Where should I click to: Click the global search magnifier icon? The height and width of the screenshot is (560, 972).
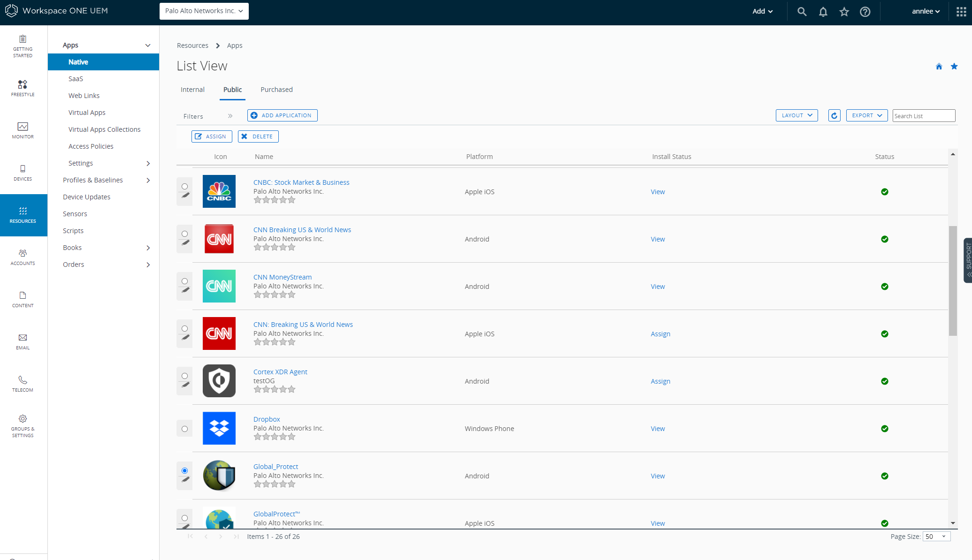pyautogui.click(x=802, y=12)
